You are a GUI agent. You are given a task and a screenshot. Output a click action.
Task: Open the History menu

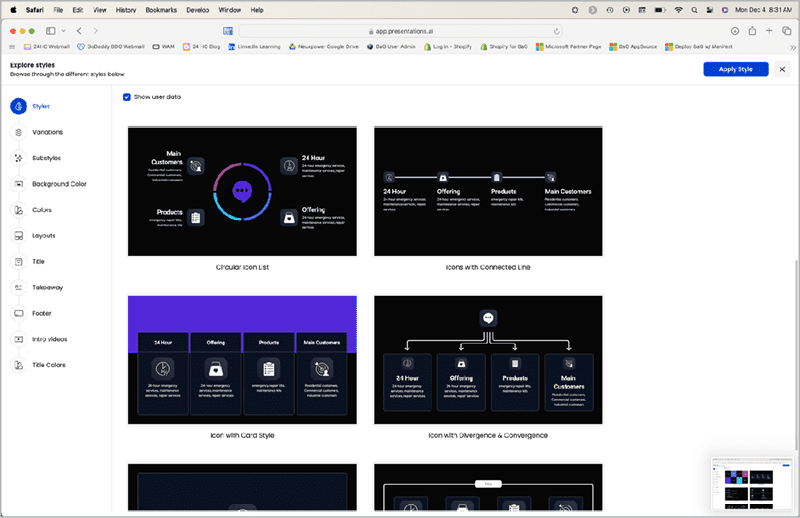click(126, 10)
